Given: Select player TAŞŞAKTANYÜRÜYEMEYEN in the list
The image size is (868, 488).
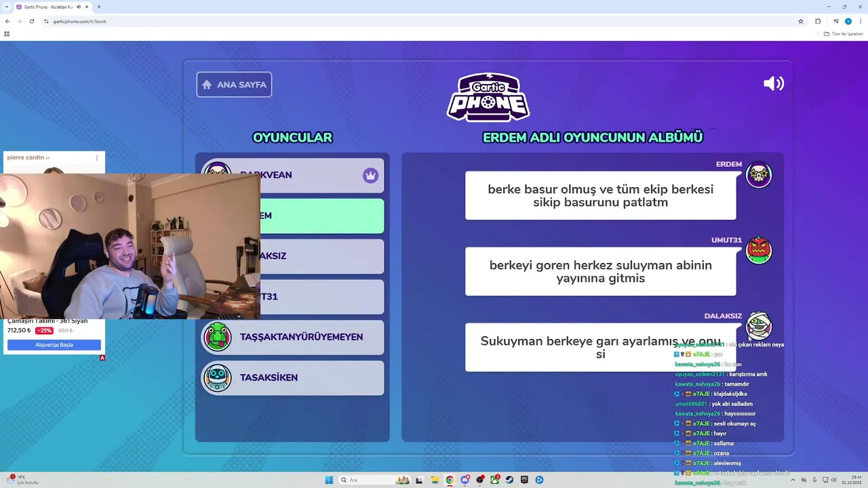Looking at the screenshot, I should coord(293,337).
